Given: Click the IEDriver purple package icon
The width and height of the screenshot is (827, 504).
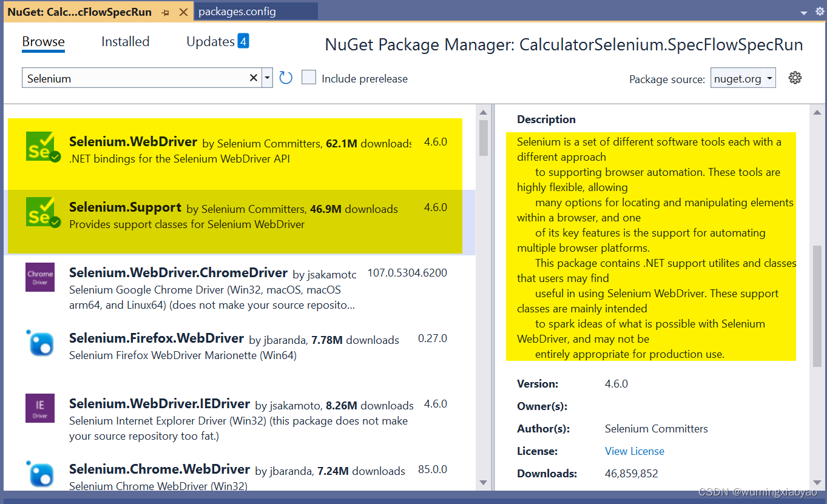Looking at the screenshot, I should 40,408.
